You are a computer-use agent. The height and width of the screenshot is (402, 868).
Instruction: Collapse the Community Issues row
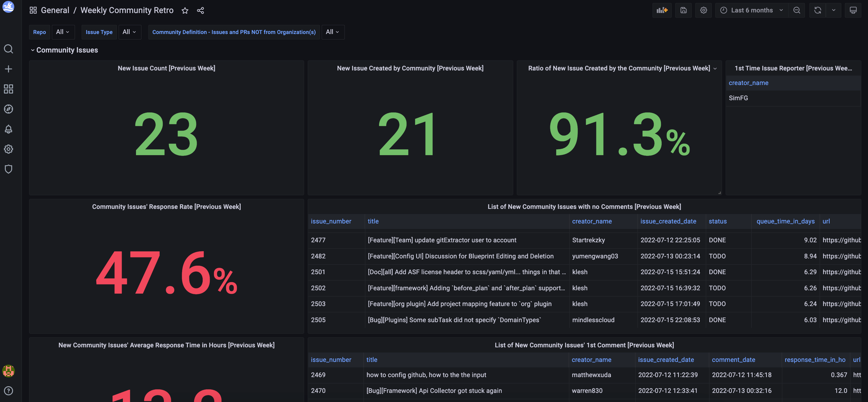pos(33,50)
